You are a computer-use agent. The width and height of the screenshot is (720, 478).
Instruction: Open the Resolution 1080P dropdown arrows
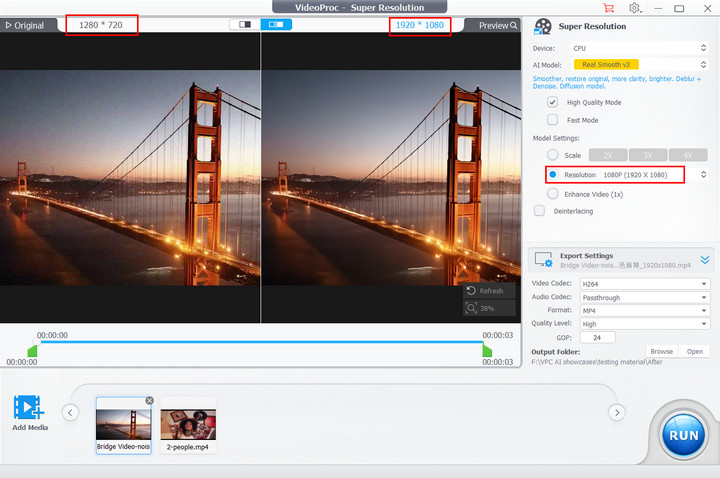coord(703,174)
